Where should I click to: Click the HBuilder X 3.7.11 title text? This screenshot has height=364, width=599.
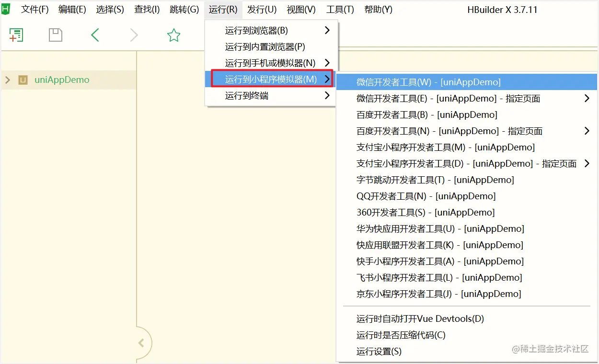(502, 10)
